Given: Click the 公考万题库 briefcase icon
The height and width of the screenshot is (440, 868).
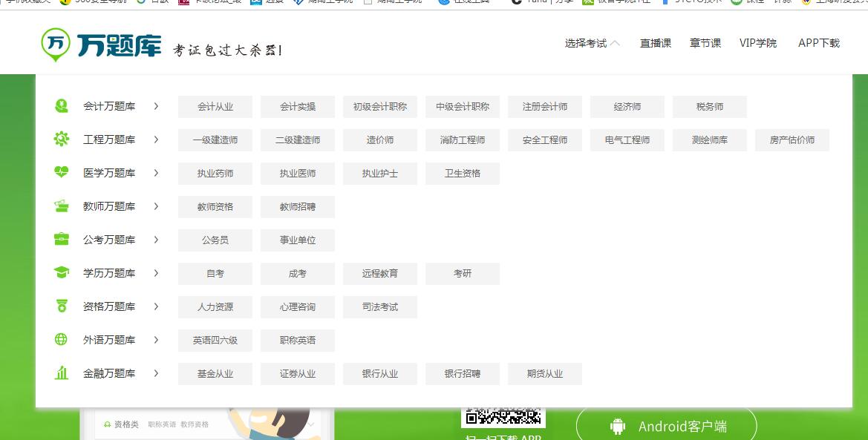Looking at the screenshot, I should 62,240.
